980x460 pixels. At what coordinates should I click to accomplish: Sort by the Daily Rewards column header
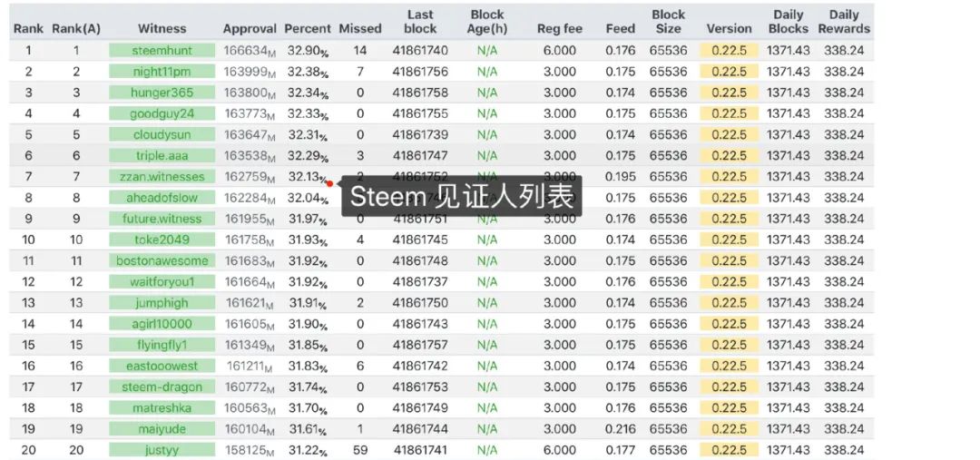tap(844, 22)
